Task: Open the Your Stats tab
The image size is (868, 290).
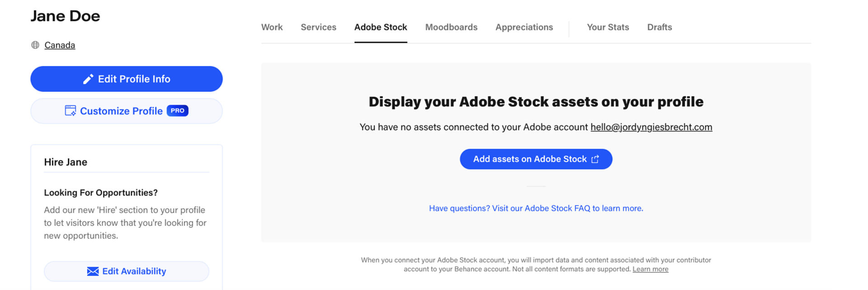Action: pos(608,27)
